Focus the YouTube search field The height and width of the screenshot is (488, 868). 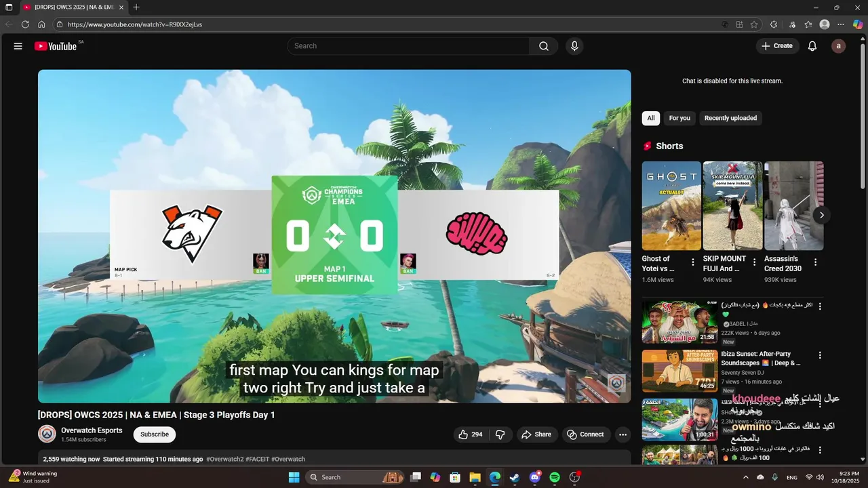(408, 46)
